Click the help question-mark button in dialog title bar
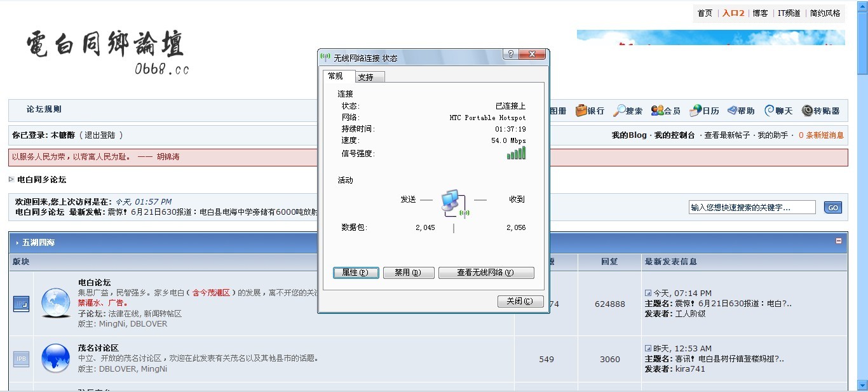Screen dimensions: 868x392 [511, 55]
